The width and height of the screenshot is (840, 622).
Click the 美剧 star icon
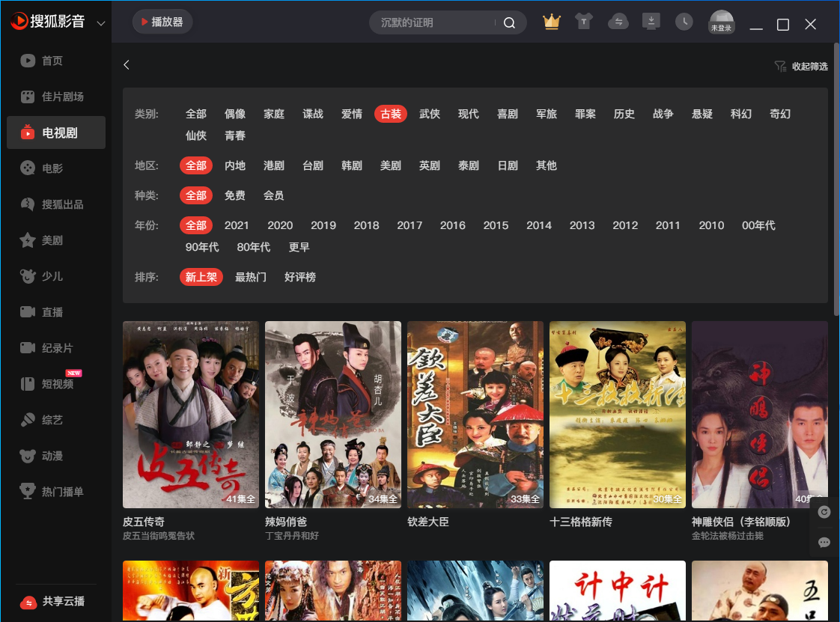click(27, 240)
